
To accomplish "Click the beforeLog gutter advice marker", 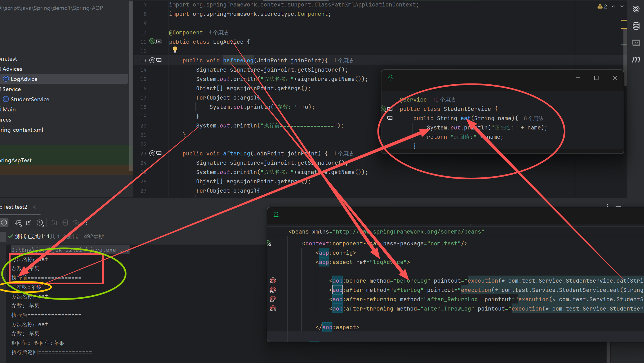I will (x=152, y=60).
